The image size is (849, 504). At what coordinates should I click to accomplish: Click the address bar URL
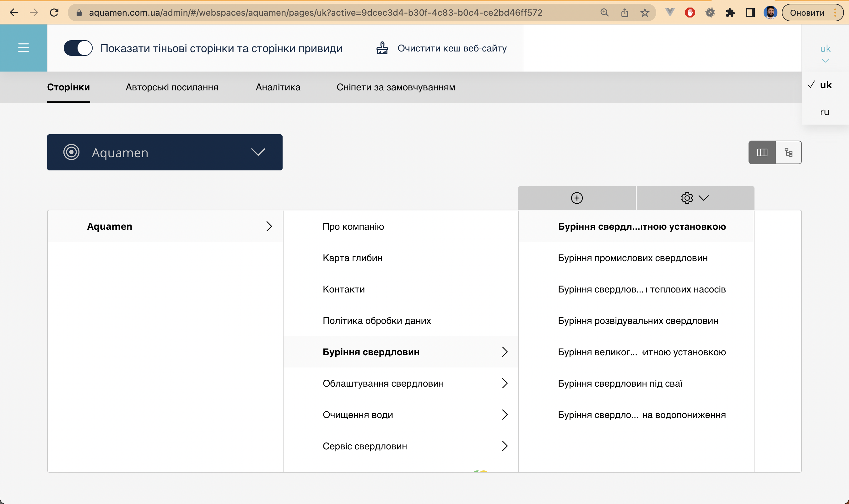(x=316, y=13)
